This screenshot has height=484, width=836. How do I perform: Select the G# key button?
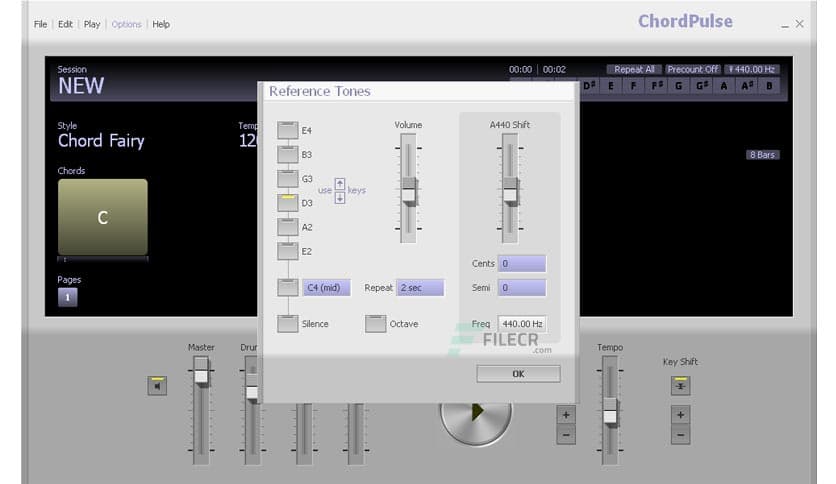point(702,85)
